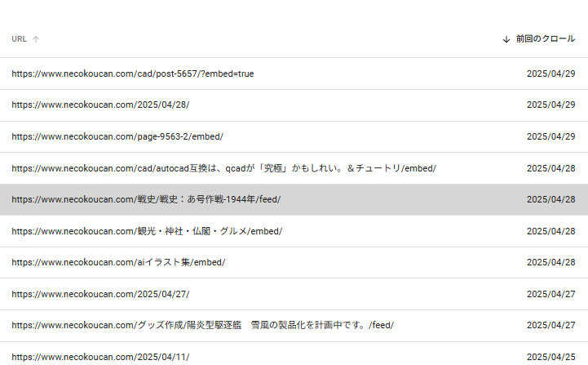Sort by the URL column header
This screenshot has width=588, height=365.
19,39
